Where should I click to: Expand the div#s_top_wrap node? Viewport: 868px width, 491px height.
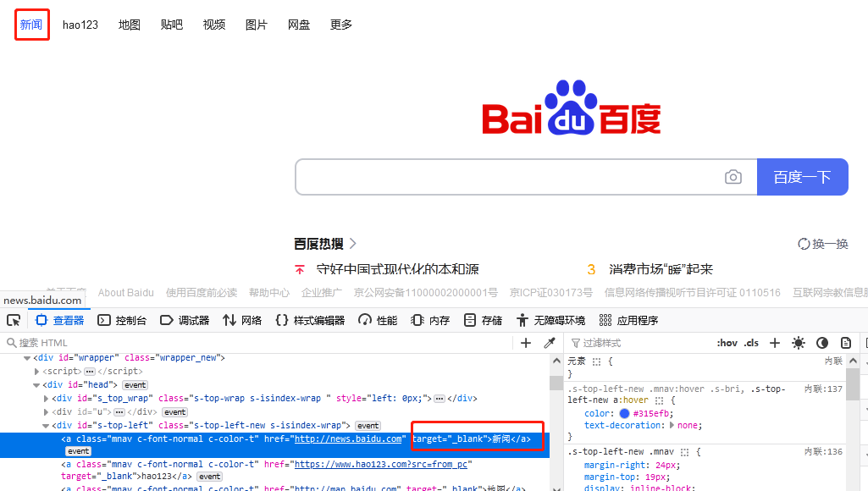(46, 399)
